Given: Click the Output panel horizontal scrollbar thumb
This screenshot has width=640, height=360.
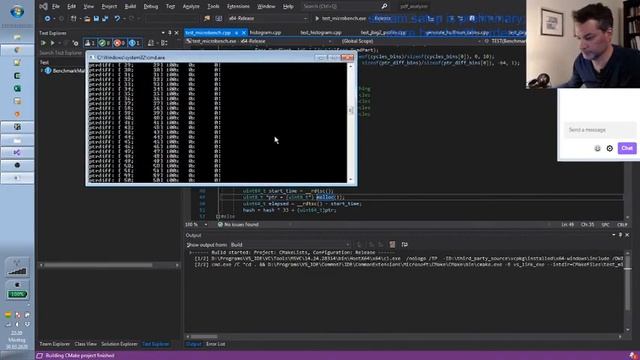Looking at the screenshot, I should pyautogui.click(x=204, y=337).
